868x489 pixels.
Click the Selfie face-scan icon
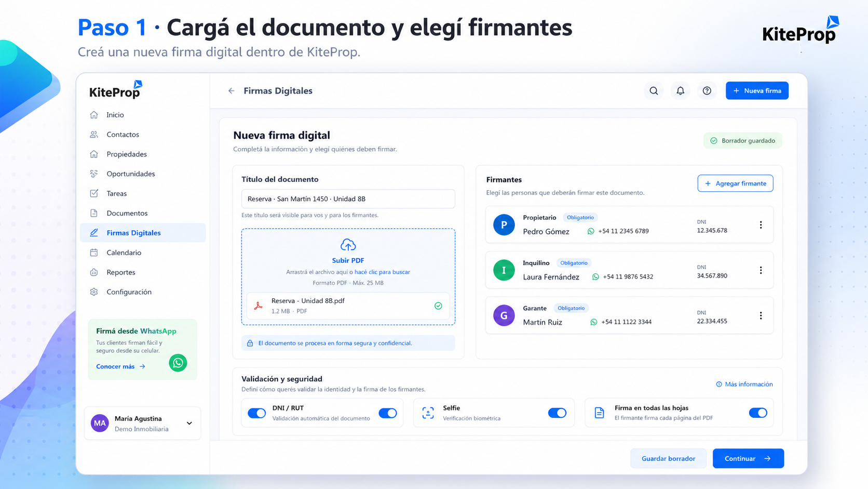(428, 413)
